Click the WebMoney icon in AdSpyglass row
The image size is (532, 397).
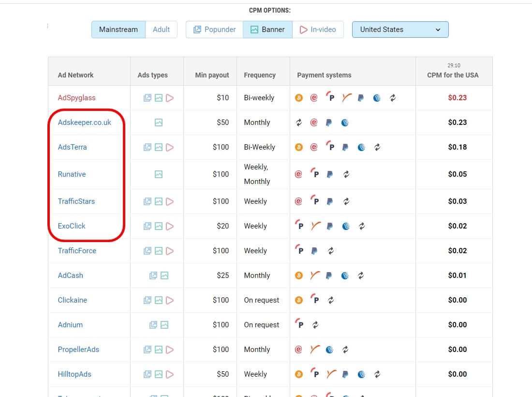[x=377, y=98]
